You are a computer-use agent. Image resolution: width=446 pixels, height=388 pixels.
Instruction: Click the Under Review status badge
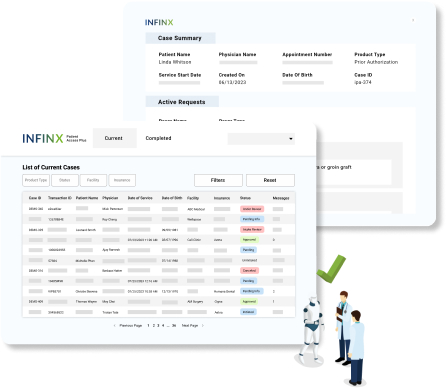click(252, 209)
